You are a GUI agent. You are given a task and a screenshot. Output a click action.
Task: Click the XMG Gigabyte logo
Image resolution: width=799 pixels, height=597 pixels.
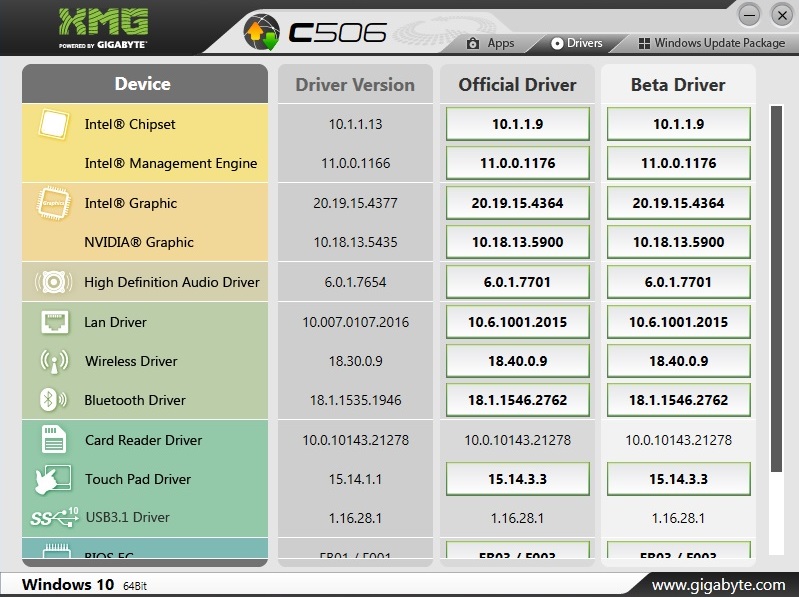tap(103, 28)
